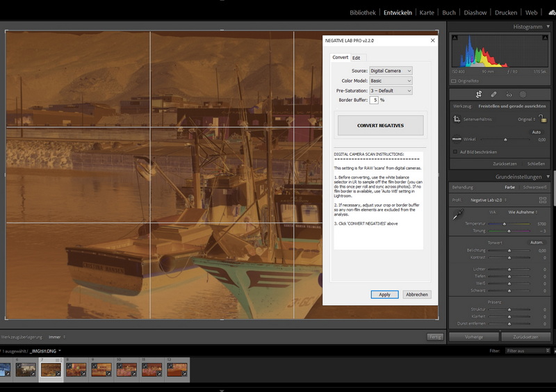556x392 pixels.
Task: Click the straighten angle level icon
Action: coord(457,139)
